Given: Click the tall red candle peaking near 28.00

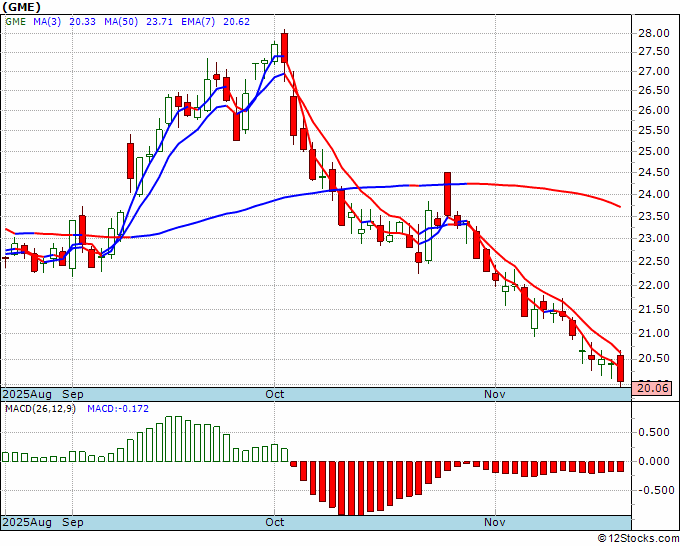Looking at the screenshot, I should [284, 48].
